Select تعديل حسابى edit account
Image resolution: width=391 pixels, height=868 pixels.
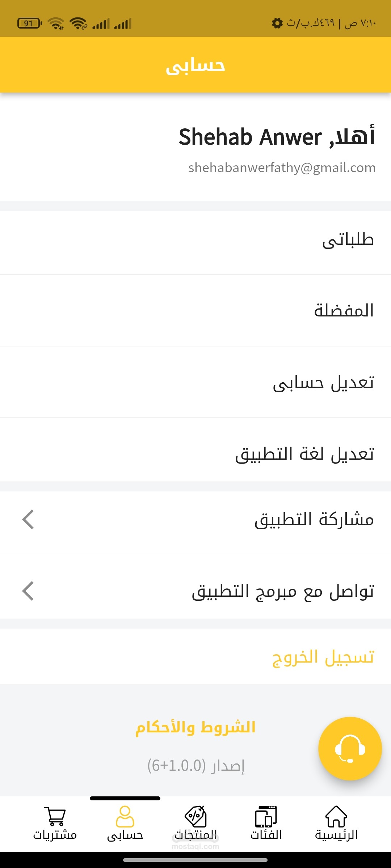pyautogui.click(x=195, y=382)
